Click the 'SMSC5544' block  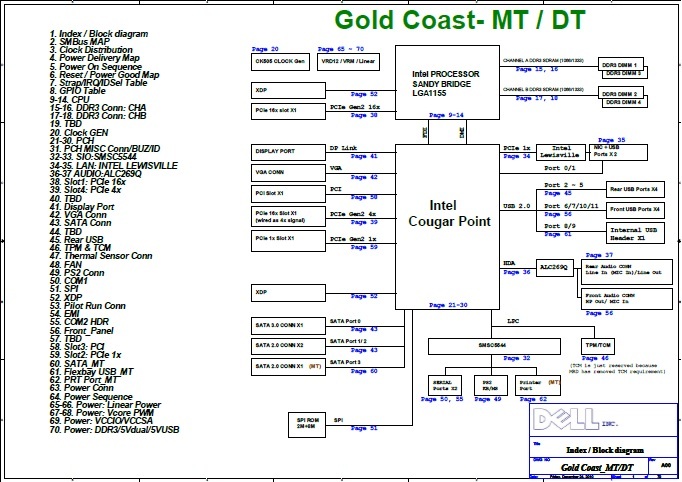494,346
